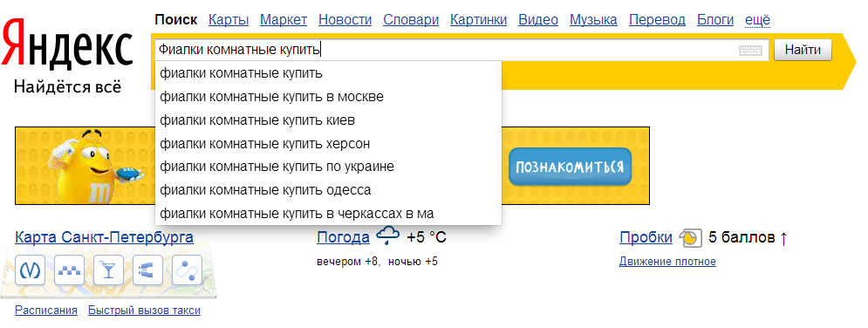
Task: Select suggestion "в черкассах в ма"
Action: coord(328,214)
